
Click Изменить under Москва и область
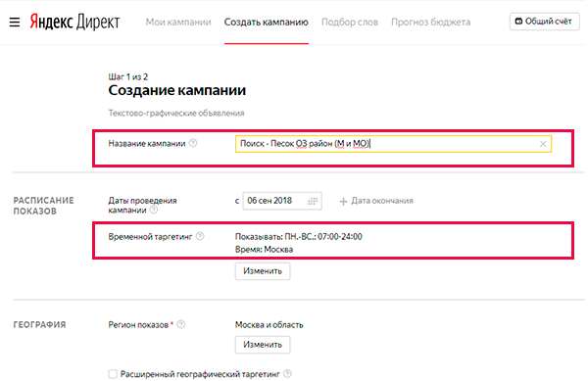tap(263, 345)
